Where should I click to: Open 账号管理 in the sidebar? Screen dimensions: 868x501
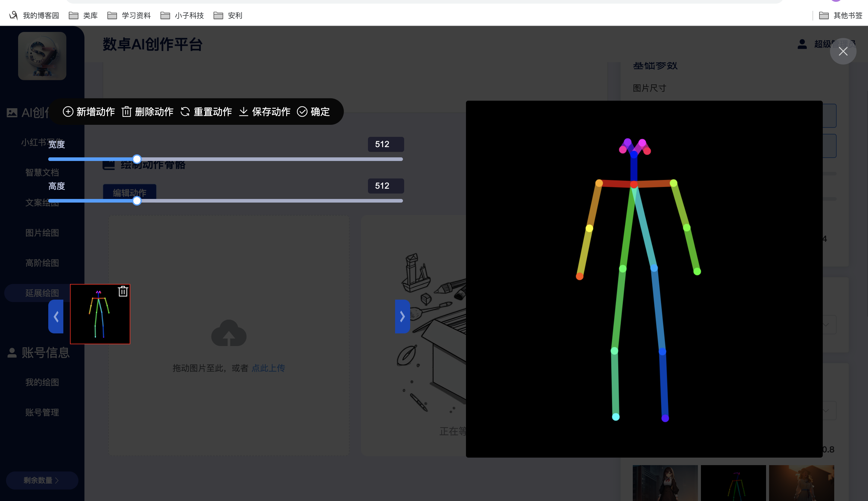42,413
